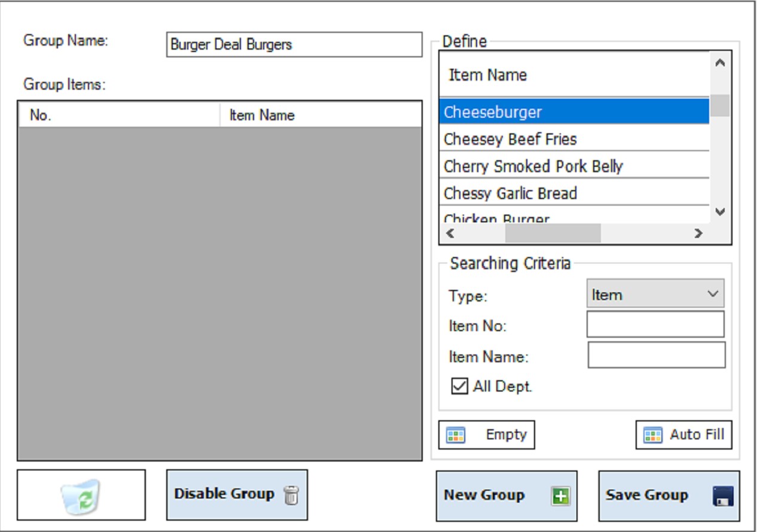Click left arrow of horizontal scrollbar
757x532 pixels.
pyautogui.click(x=451, y=234)
